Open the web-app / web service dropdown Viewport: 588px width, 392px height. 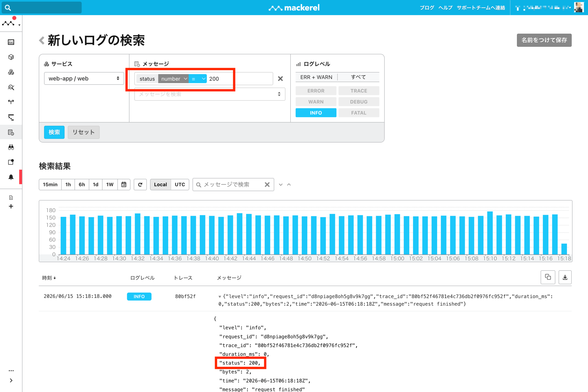coord(84,79)
